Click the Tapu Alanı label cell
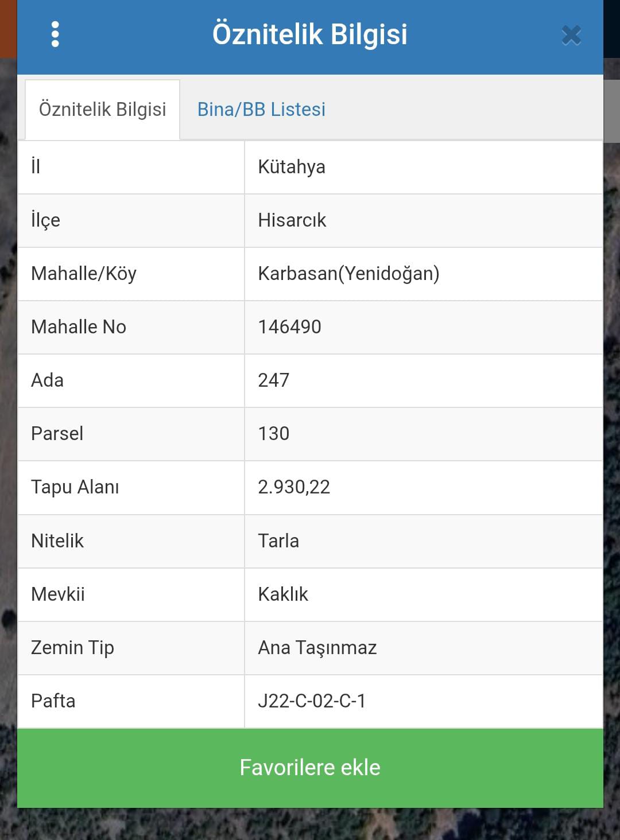The height and width of the screenshot is (840, 620). pyautogui.click(x=131, y=487)
